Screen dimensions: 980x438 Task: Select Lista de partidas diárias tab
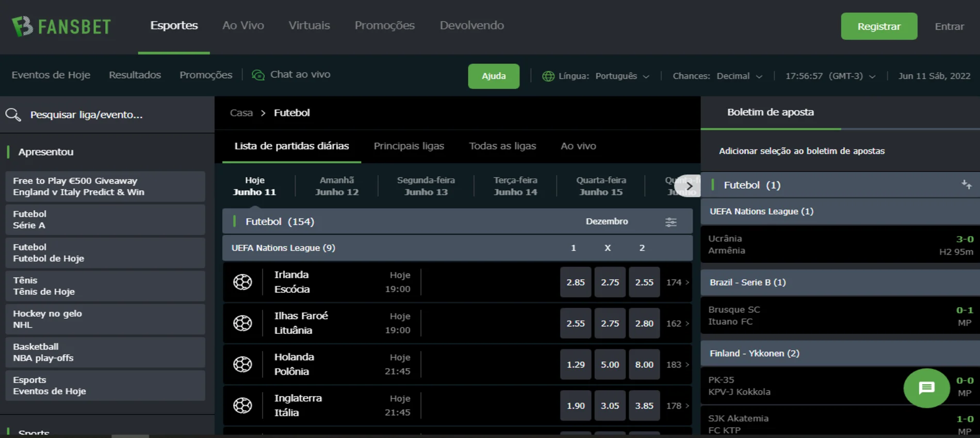[291, 146]
